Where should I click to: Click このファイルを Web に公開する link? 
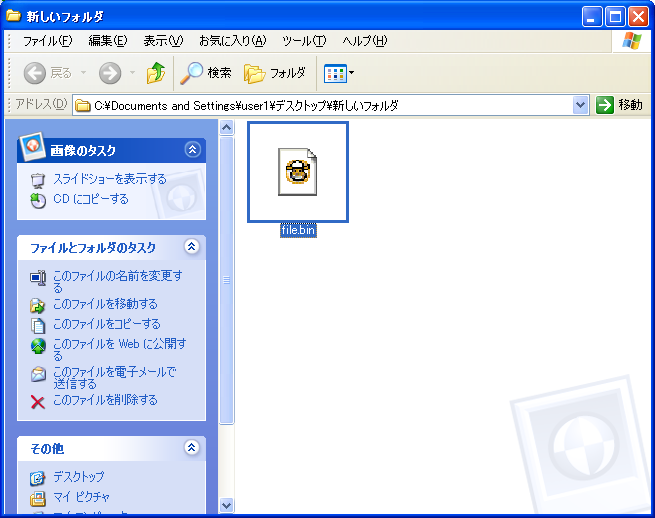tap(120, 350)
